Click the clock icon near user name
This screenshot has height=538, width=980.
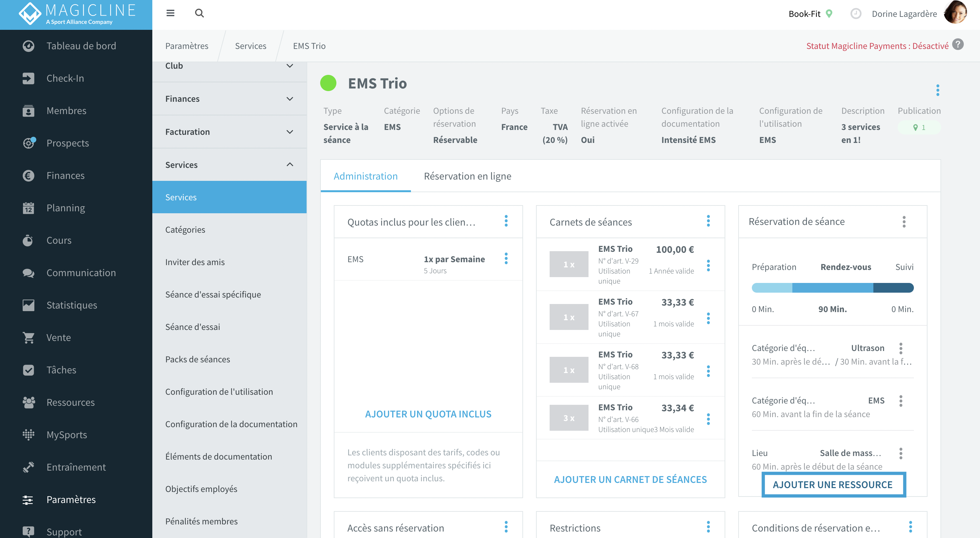coord(856,14)
